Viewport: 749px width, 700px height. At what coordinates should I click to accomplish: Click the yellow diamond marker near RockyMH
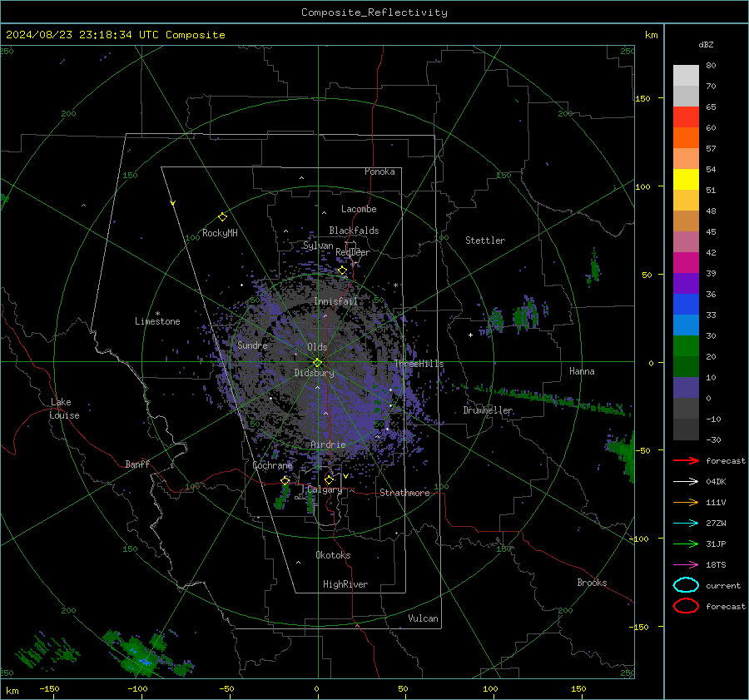tap(222, 217)
